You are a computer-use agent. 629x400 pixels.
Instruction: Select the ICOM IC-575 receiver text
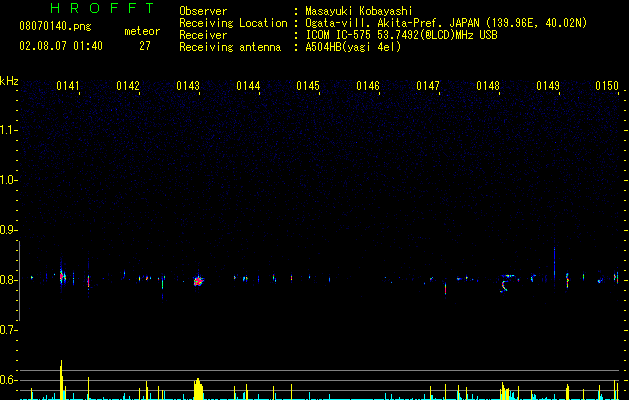(x=401, y=35)
